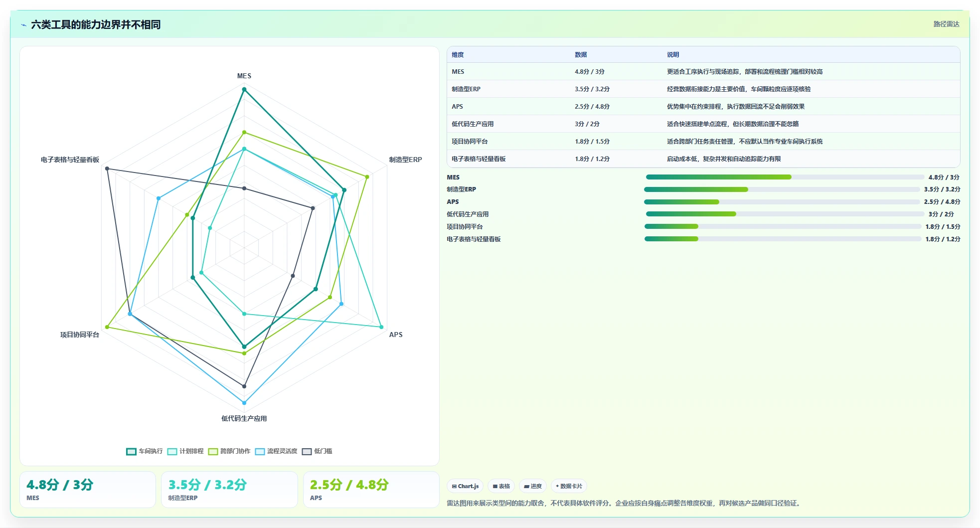
Task: Click the 路径雷达 label in header
Action: [946, 24]
